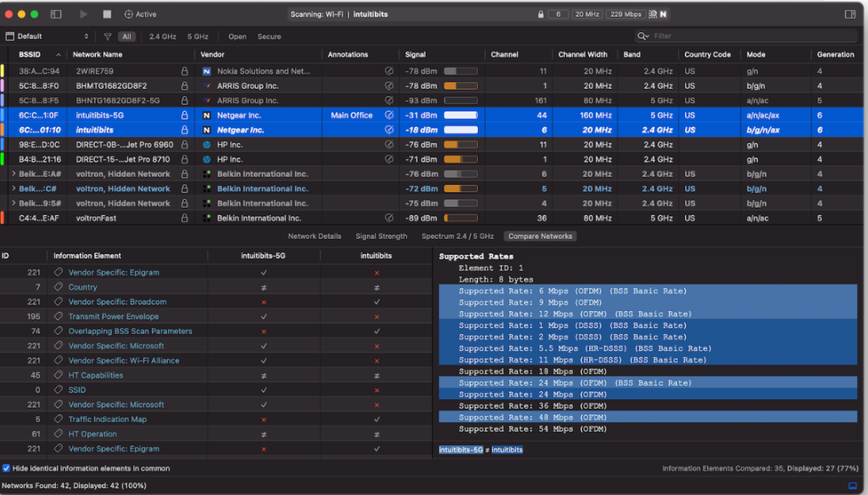This screenshot has width=868, height=495.
Task: Click the Netgear icon in intuitibits-5G row
Action: point(206,115)
